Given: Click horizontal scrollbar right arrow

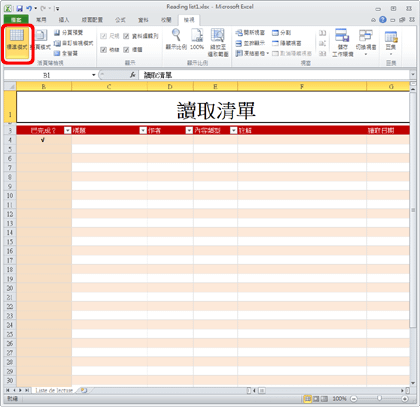Looking at the screenshot, I should pyautogui.click(x=403, y=390).
